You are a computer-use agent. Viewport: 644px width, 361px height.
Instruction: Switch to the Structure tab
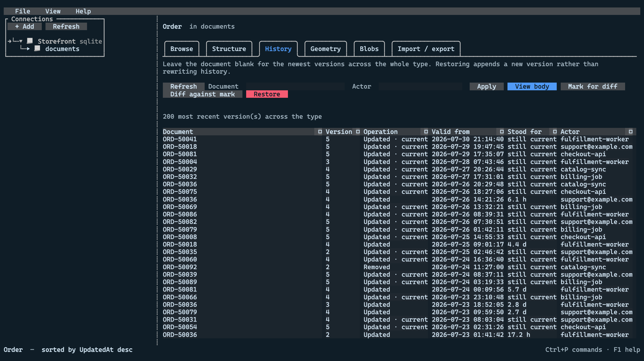229,49
